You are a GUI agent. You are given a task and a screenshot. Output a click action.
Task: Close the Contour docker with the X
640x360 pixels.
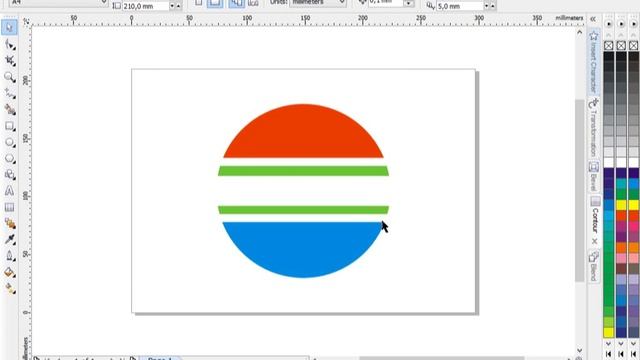coord(594,241)
